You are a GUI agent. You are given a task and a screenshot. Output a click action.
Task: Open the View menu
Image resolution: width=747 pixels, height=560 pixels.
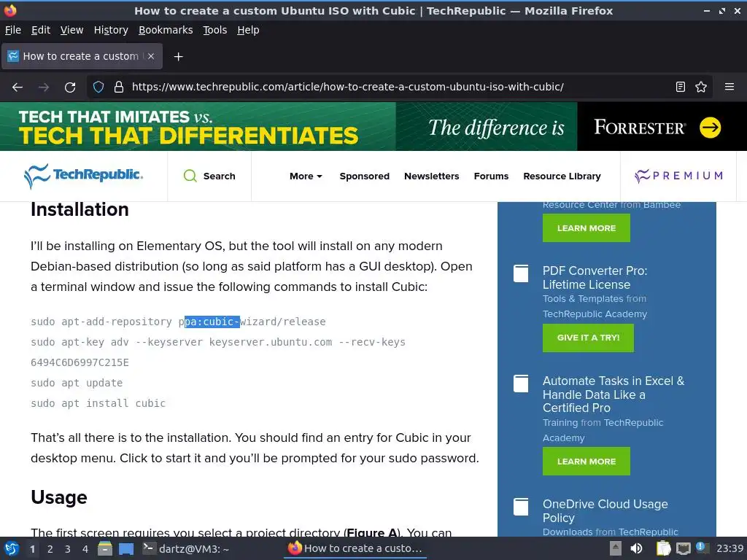[71, 30]
